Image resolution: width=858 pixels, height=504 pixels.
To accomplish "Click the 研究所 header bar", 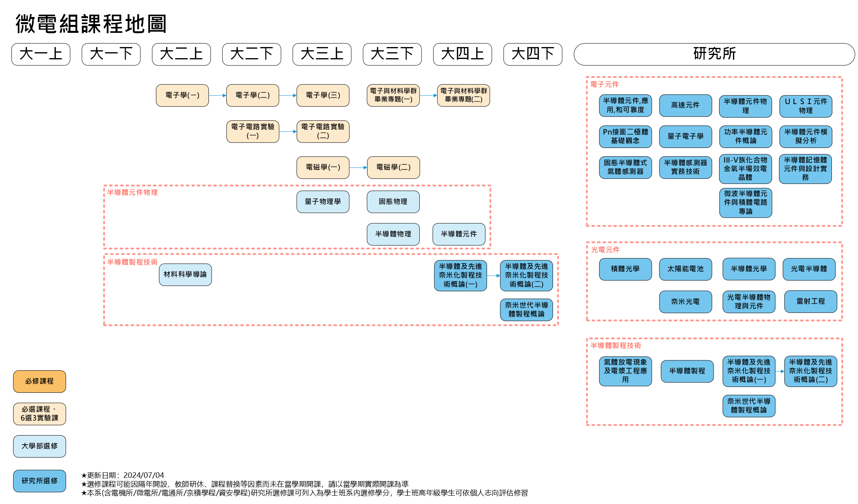I will coord(714,54).
